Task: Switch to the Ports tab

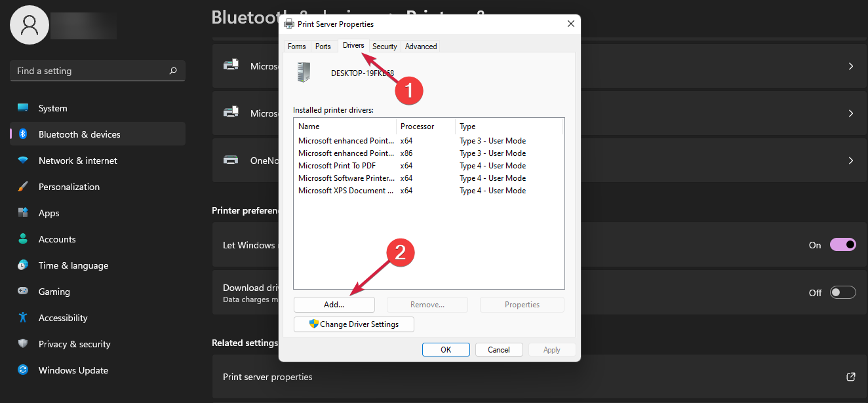Action: [323, 47]
